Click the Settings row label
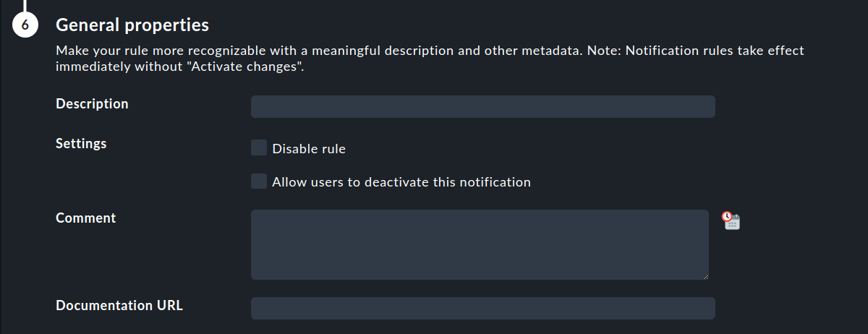The height and width of the screenshot is (334, 868). (81, 143)
